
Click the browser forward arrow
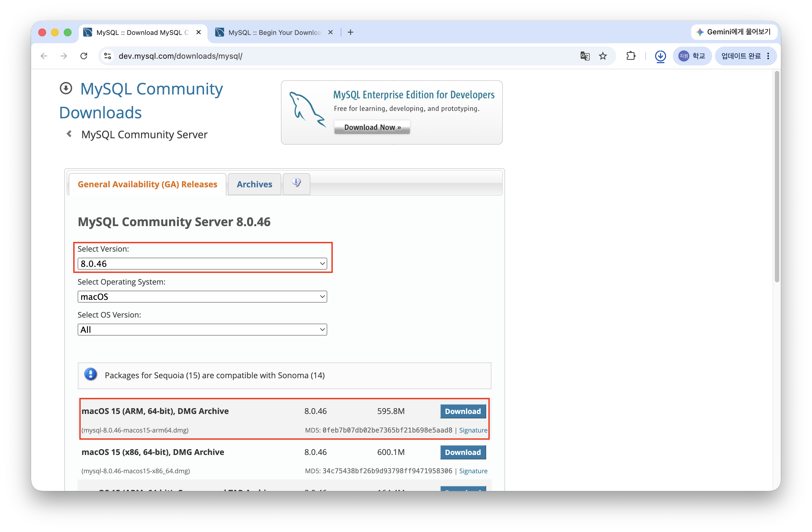click(x=64, y=56)
